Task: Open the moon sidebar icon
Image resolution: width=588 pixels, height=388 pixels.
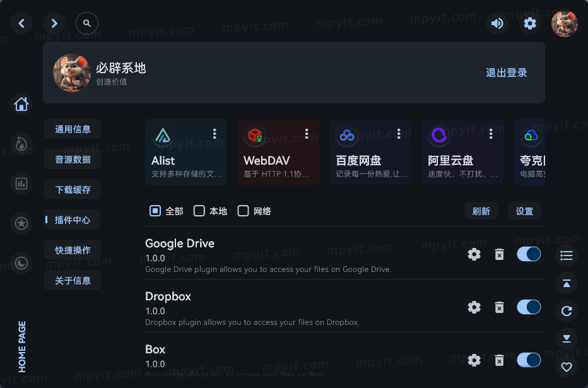Action: [21, 263]
